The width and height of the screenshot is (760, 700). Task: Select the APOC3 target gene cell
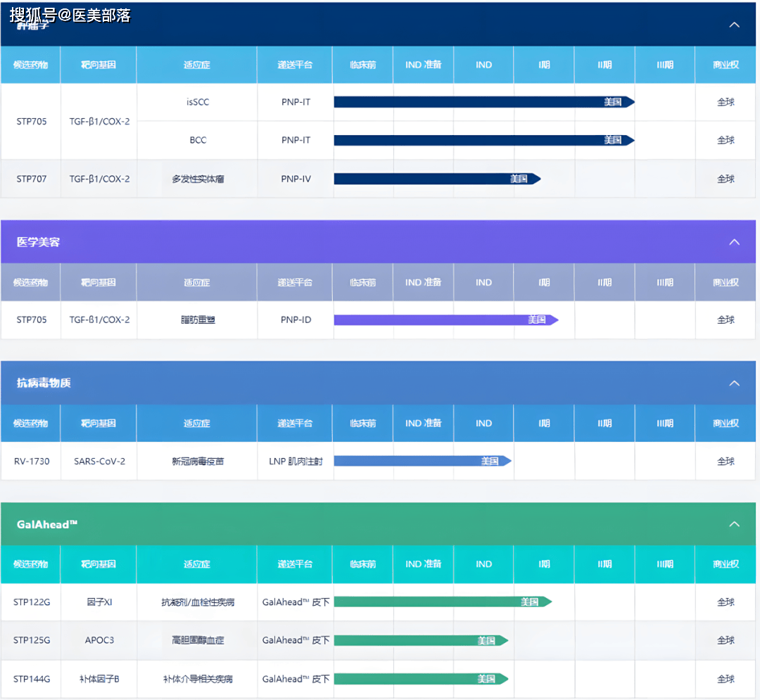99,640
